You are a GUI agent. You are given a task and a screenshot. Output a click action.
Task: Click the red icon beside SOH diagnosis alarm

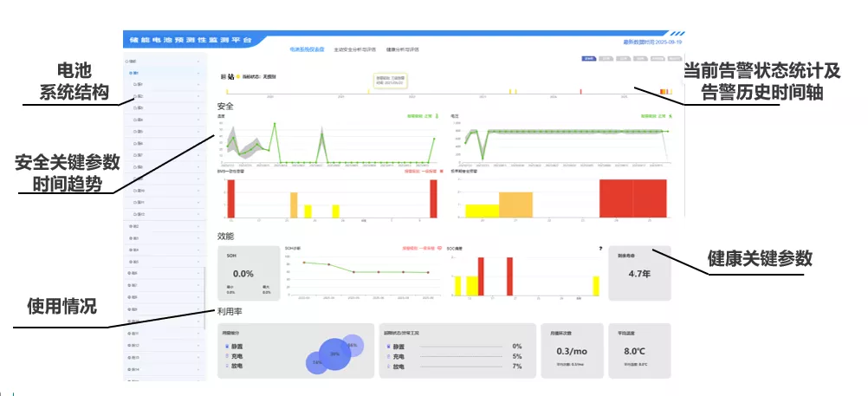[x=439, y=249]
